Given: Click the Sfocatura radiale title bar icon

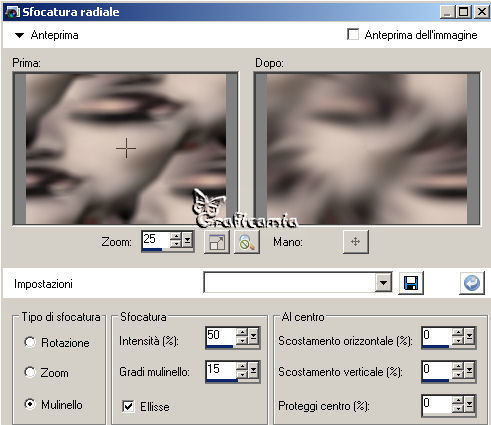Looking at the screenshot, I should (x=12, y=12).
